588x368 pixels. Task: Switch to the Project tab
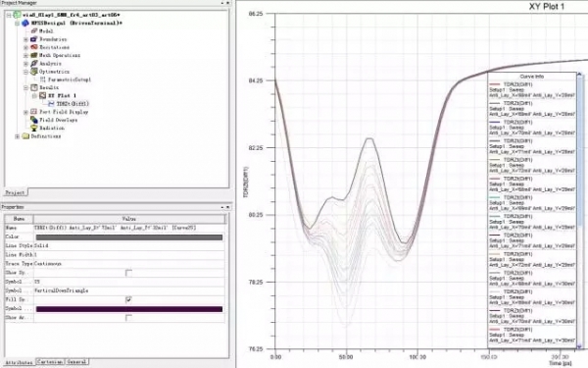(x=16, y=192)
